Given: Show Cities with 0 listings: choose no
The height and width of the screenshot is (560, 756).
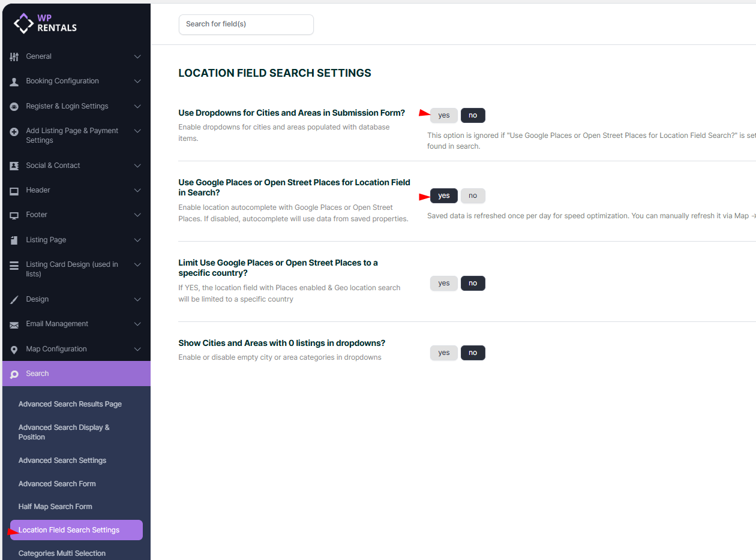Looking at the screenshot, I should pyautogui.click(x=473, y=353).
